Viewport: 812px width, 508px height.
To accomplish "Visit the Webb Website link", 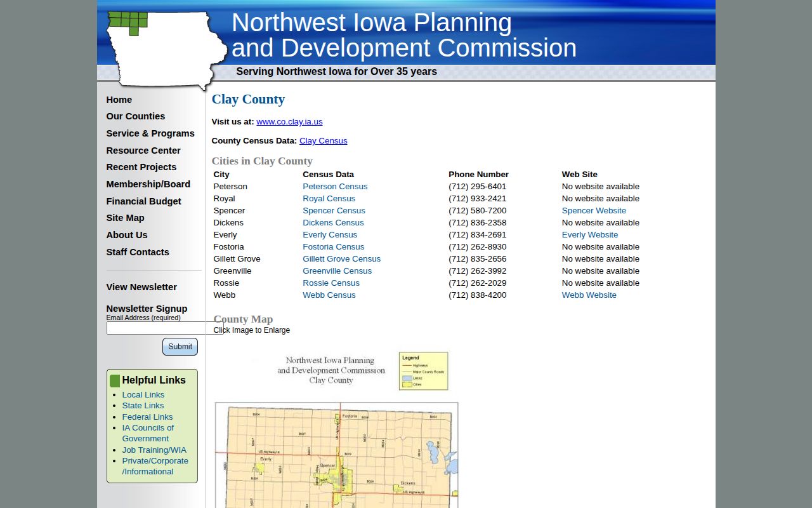I will click(589, 295).
